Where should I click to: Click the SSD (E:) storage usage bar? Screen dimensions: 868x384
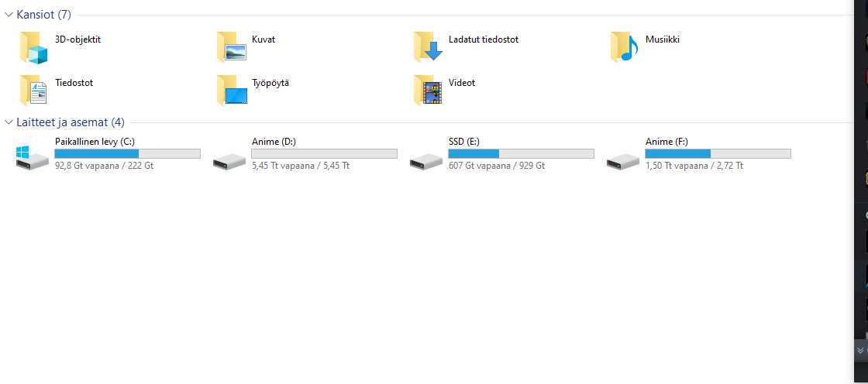(x=521, y=154)
